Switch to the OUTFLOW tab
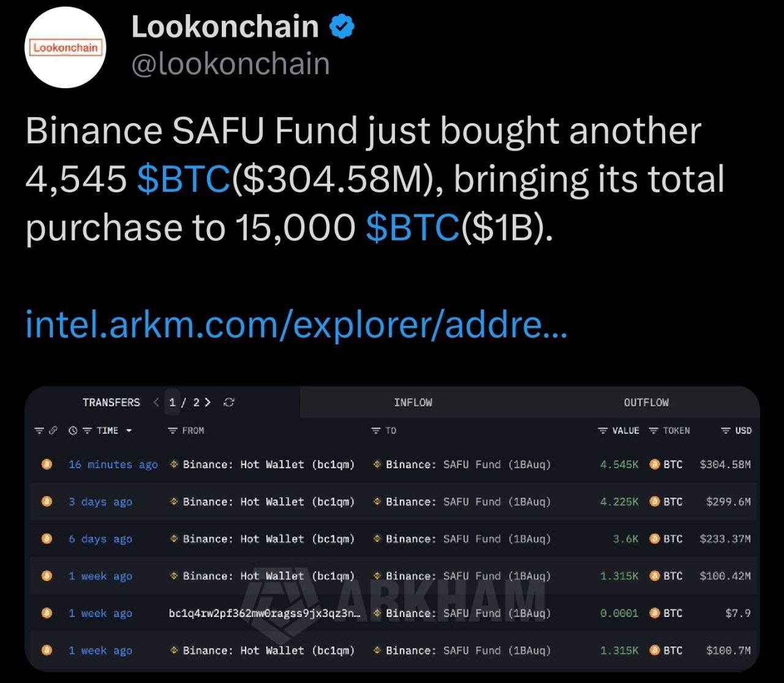Image resolution: width=784 pixels, height=683 pixels. click(646, 402)
